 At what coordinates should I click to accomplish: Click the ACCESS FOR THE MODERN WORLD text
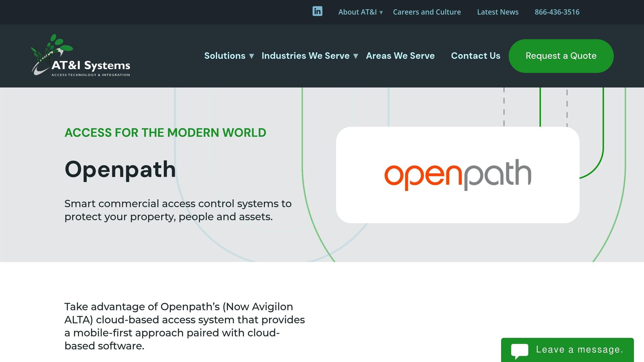click(165, 132)
